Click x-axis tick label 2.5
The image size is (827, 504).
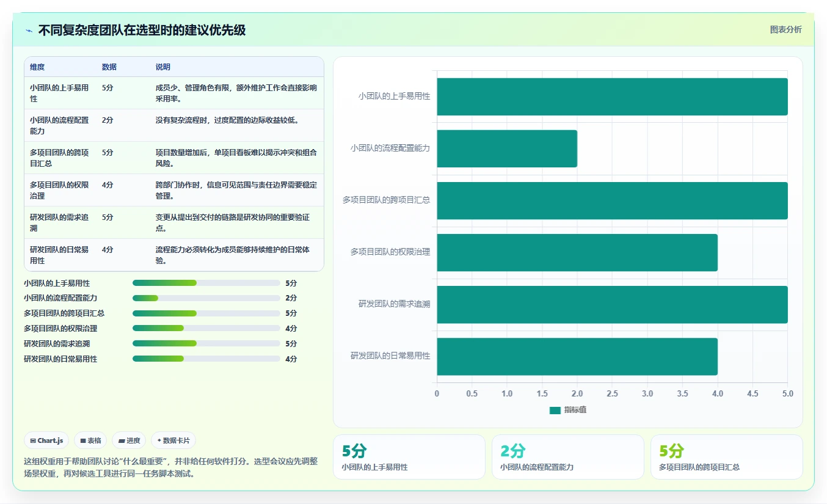612,394
